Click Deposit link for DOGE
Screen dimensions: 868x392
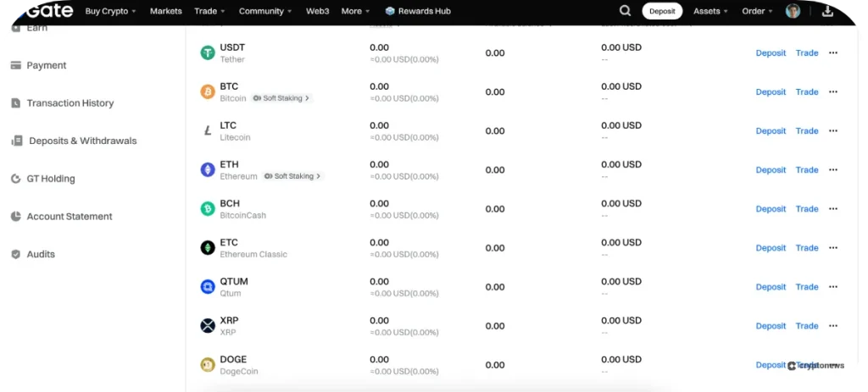[x=771, y=365]
